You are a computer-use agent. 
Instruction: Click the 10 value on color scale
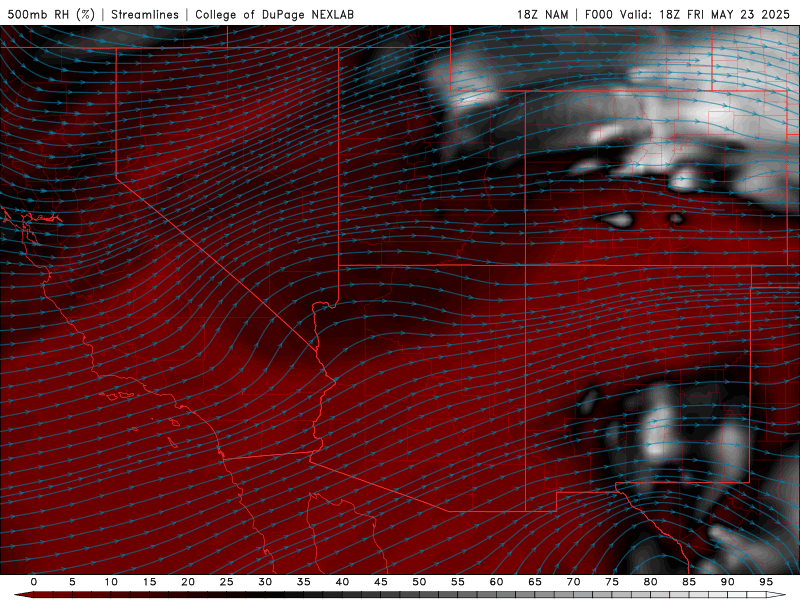pyautogui.click(x=111, y=582)
